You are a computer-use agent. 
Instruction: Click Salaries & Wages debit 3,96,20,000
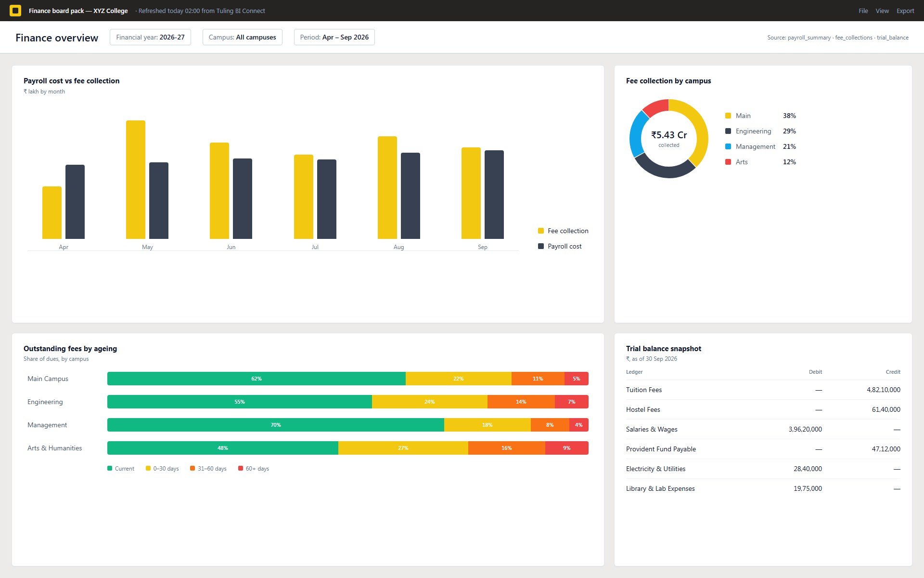tap(805, 429)
